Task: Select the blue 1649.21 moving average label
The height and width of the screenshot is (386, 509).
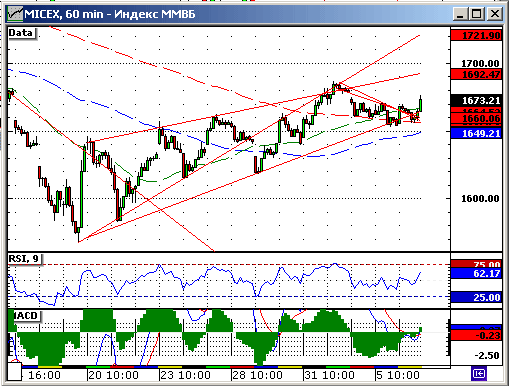Action: [x=476, y=134]
